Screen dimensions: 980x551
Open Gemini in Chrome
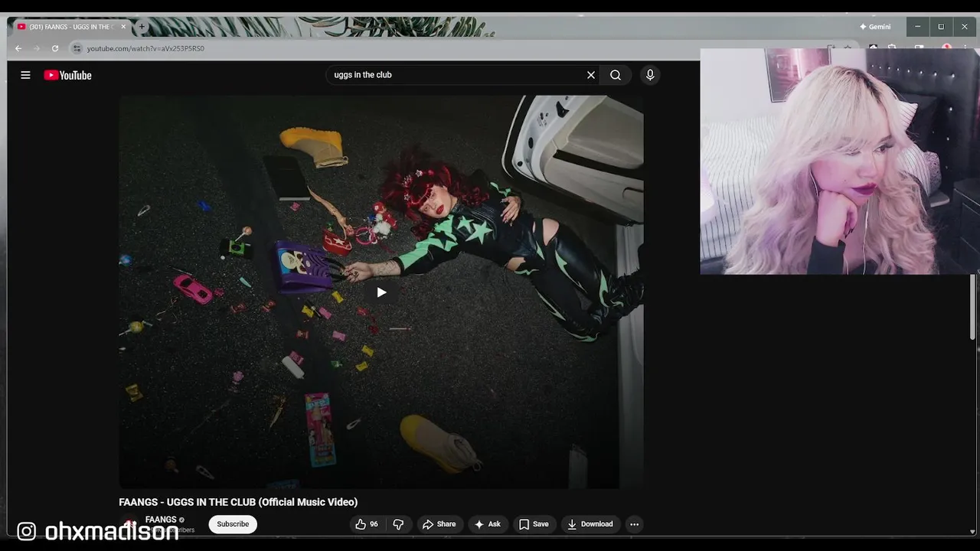pyautogui.click(x=875, y=27)
